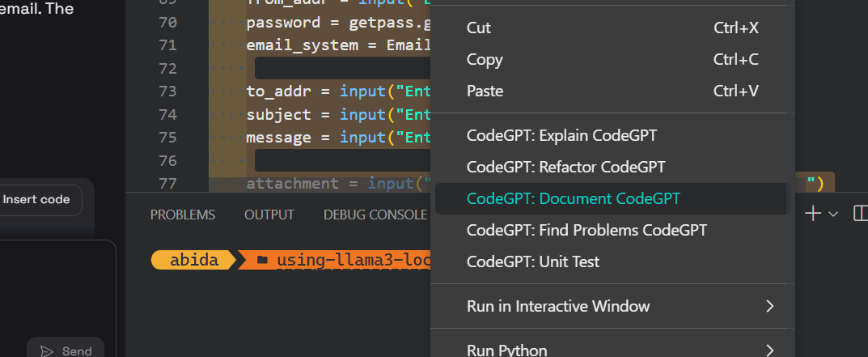Click the paper plane Send icon

(x=47, y=351)
